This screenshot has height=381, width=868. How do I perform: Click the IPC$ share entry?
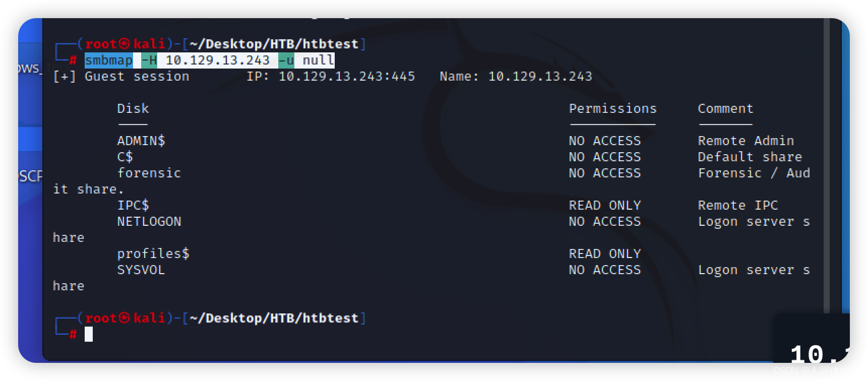pos(133,205)
